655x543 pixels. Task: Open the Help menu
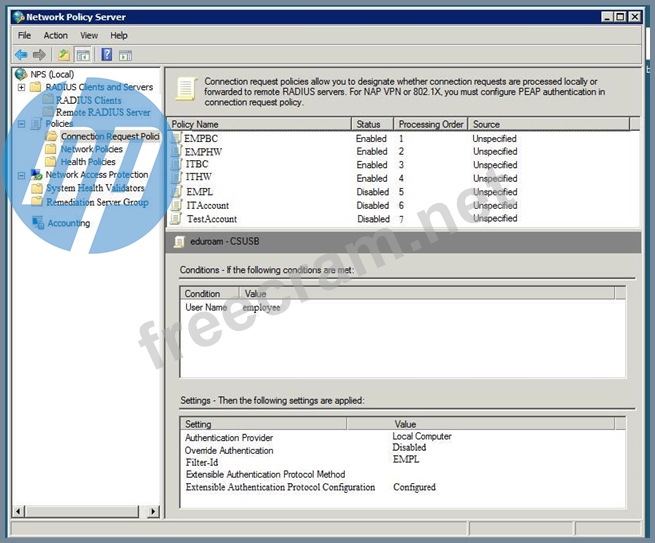pyautogui.click(x=119, y=36)
